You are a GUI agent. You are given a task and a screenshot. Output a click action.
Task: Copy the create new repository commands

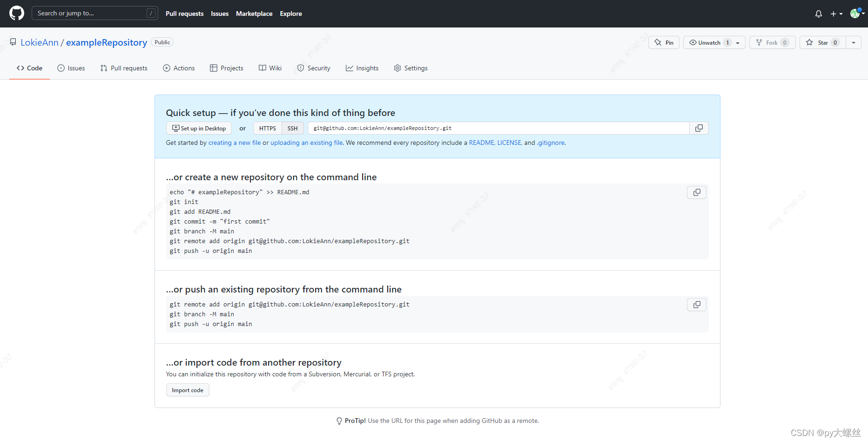(697, 192)
